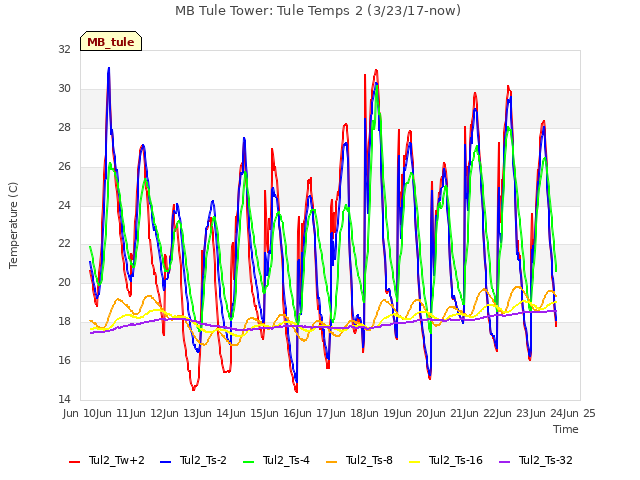Click the Jun 22 x-axis tick label
The image size is (640, 480).
point(480,413)
